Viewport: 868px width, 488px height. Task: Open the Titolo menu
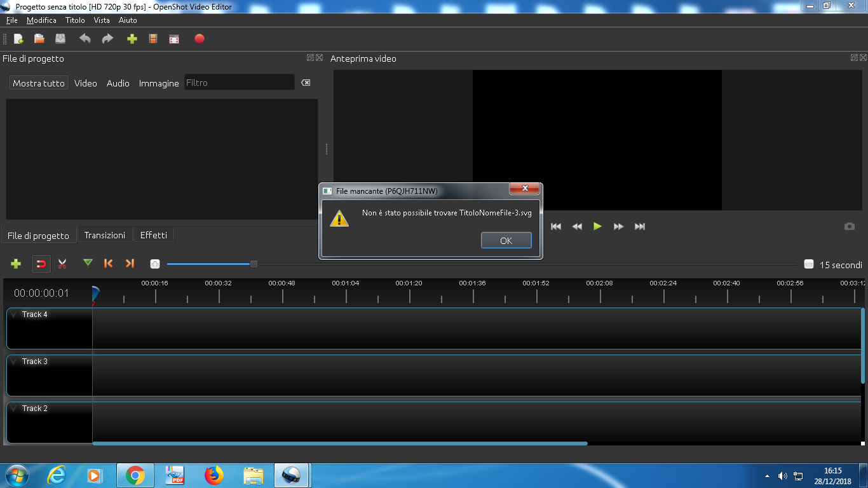coord(75,20)
